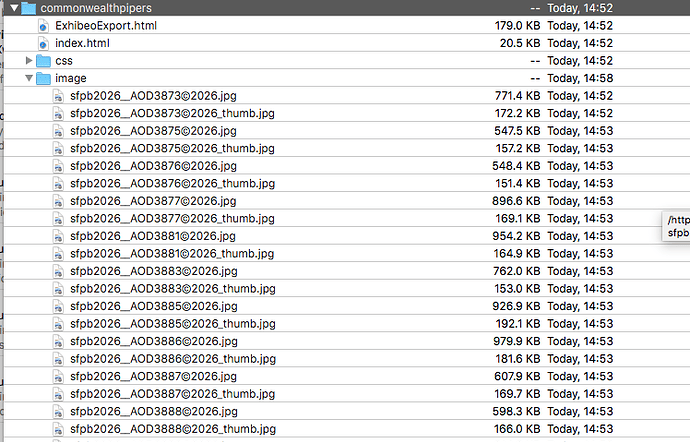Collapse the commonwealthpipers folder disclosure triangle

(14, 8)
